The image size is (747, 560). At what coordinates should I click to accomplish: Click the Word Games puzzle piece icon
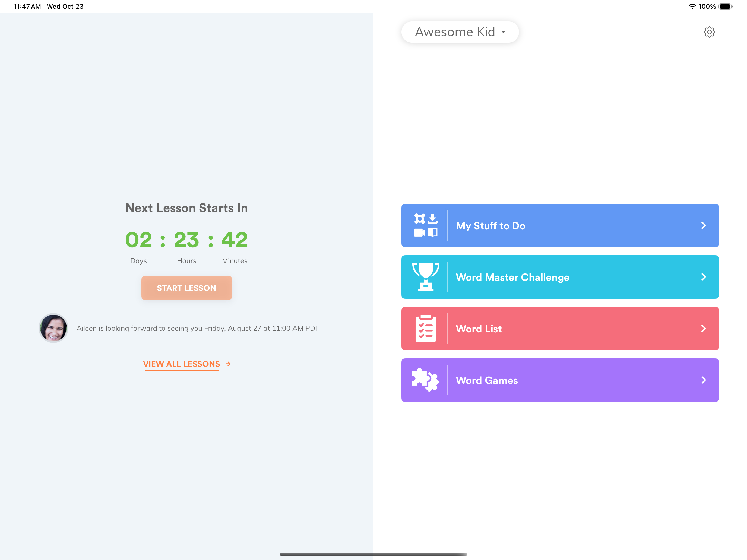click(426, 380)
